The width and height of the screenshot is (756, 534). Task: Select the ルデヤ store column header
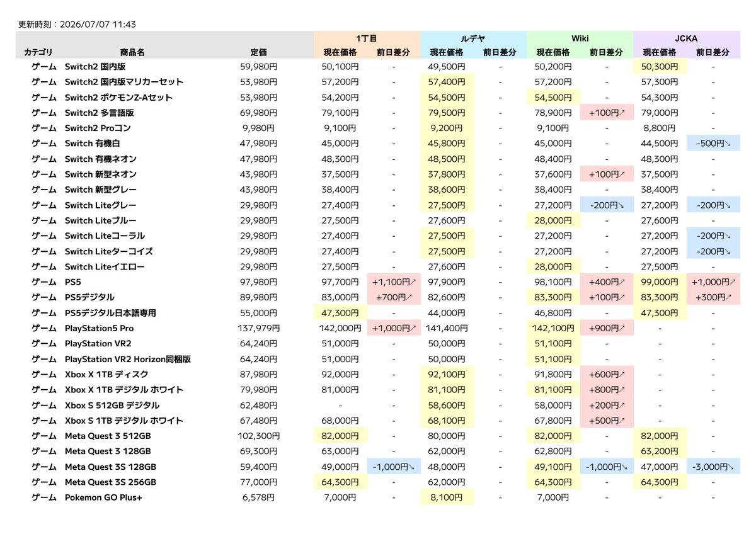(x=473, y=38)
